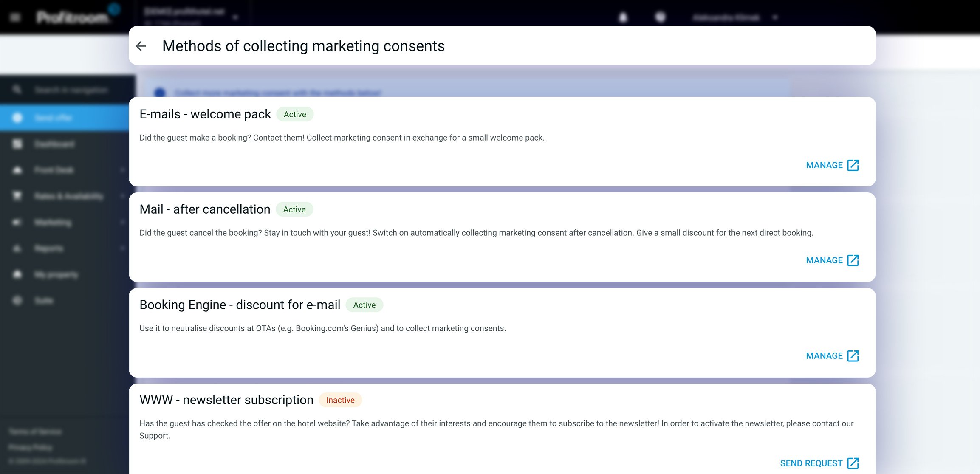Click external-link icon in E-mails welcome pack card
Image resolution: width=980 pixels, height=474 pixels.
(x=853, y=165)
